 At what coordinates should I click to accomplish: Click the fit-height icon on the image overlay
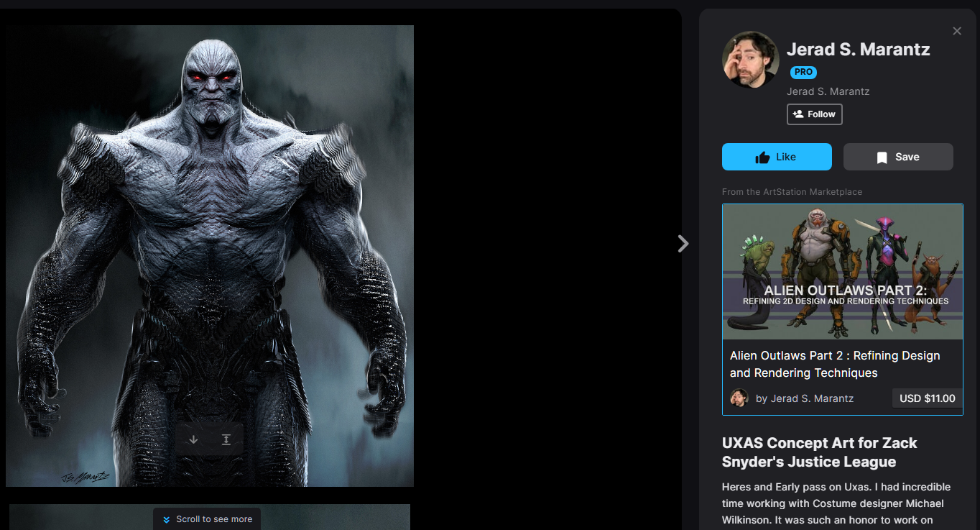[226, 439]
